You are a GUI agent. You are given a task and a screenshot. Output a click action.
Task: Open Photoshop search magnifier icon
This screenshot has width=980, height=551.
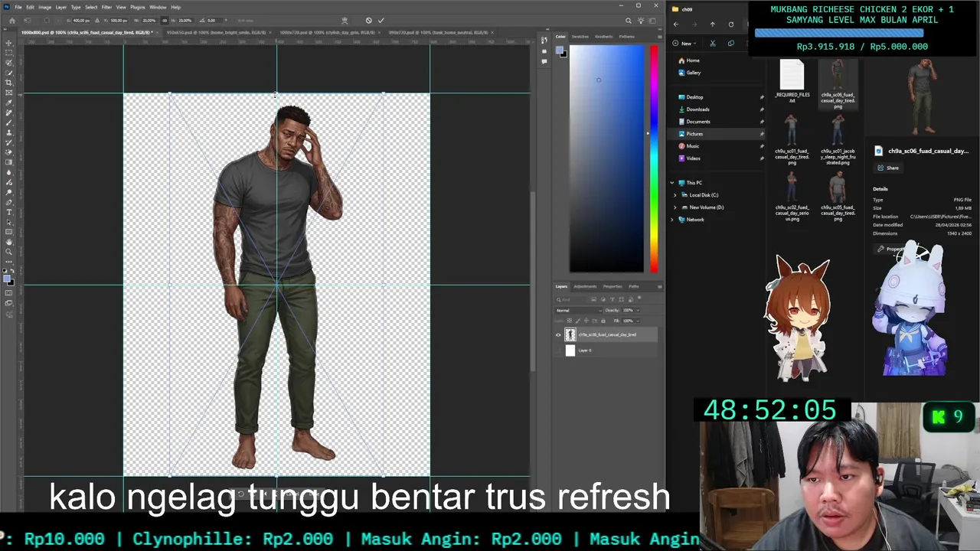point(629,21)
